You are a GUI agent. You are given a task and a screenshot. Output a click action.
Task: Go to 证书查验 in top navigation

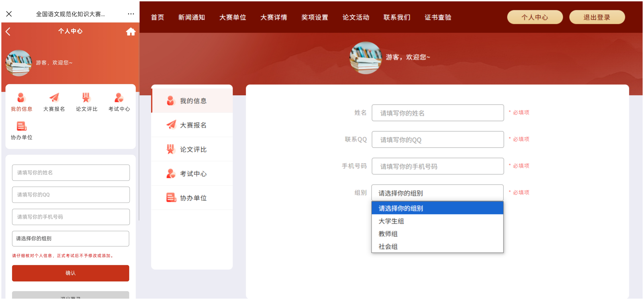(x=438, y=17)
